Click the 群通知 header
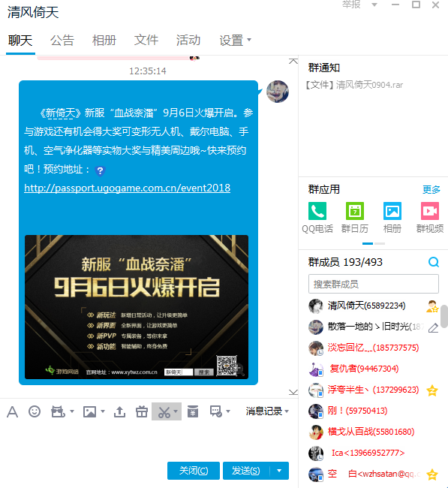The height and width of the screenshot is (488, 448). (x=324, y=68)
